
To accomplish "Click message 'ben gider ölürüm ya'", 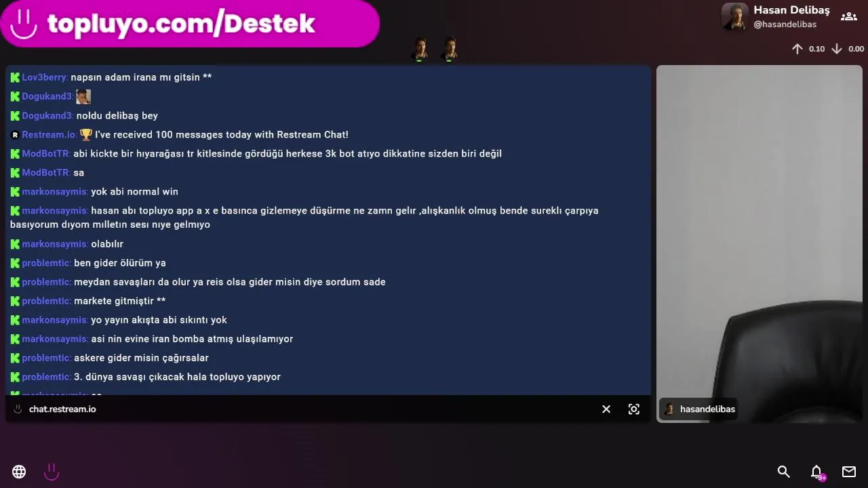I will pos(120,263).
